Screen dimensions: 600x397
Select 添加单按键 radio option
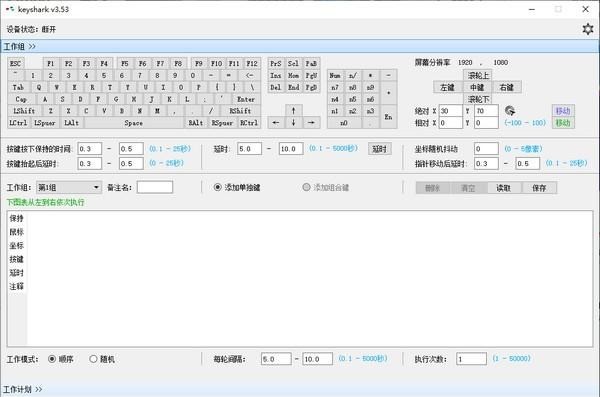[x=237, y=187]
